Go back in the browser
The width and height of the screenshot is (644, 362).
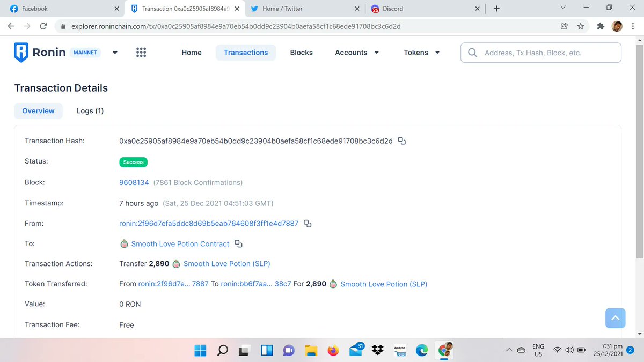11,26
